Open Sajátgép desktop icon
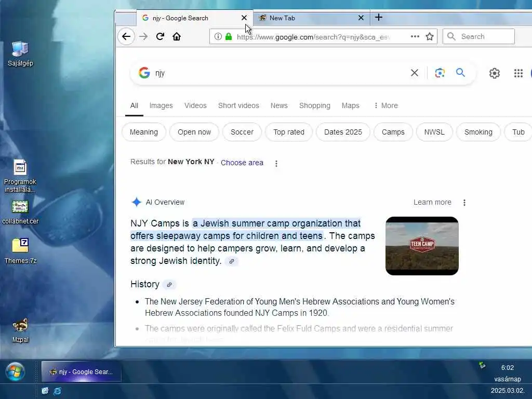The height and width of the screenshot is (399, 532). 20,54
